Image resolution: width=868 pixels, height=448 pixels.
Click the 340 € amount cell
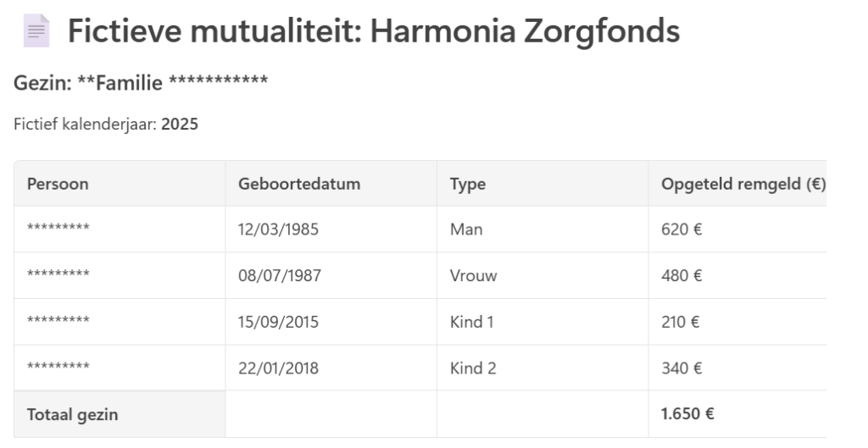click(737, 368)
